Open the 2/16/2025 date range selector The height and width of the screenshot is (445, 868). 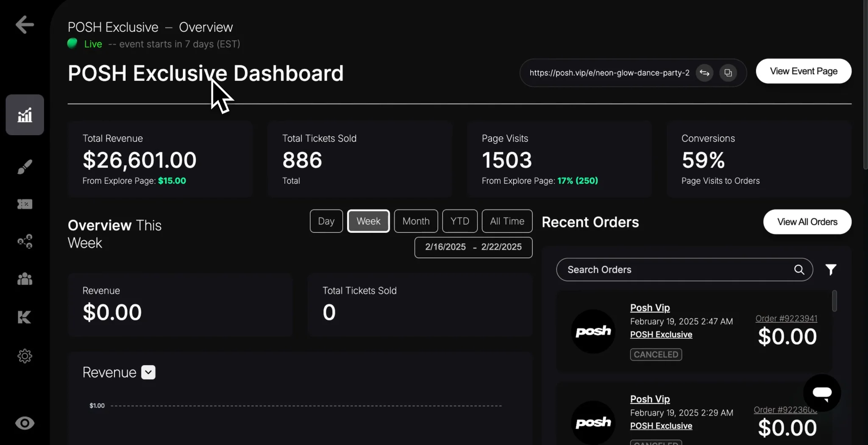point(473,247)
